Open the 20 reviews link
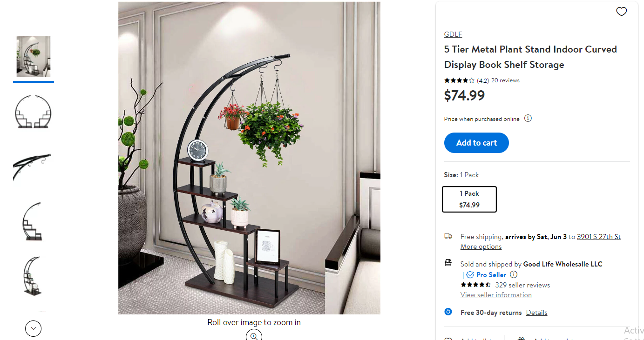Screen dimensions: 644x340 pyautogui.click(x=505, y=80)
